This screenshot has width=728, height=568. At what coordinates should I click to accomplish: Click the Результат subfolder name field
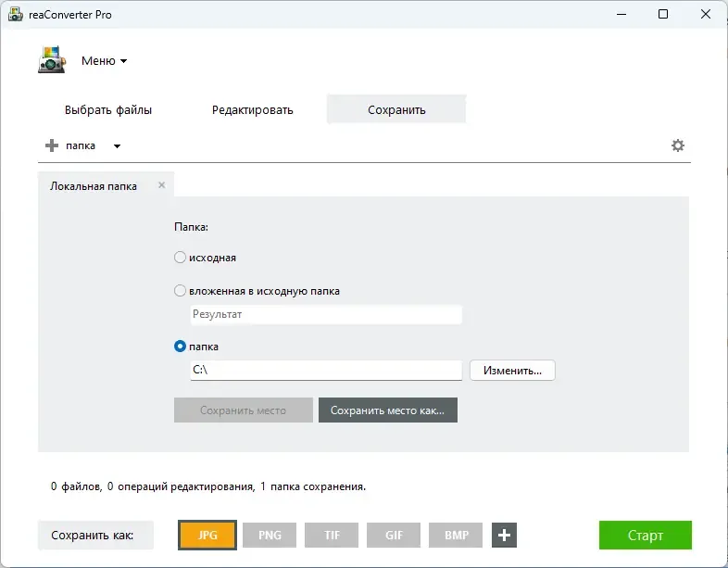tap(326, 314)
